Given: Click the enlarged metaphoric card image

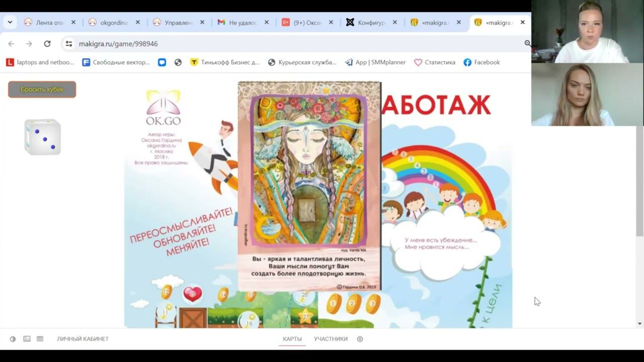Looking at the screenshot, I should (x=309, y=187).
